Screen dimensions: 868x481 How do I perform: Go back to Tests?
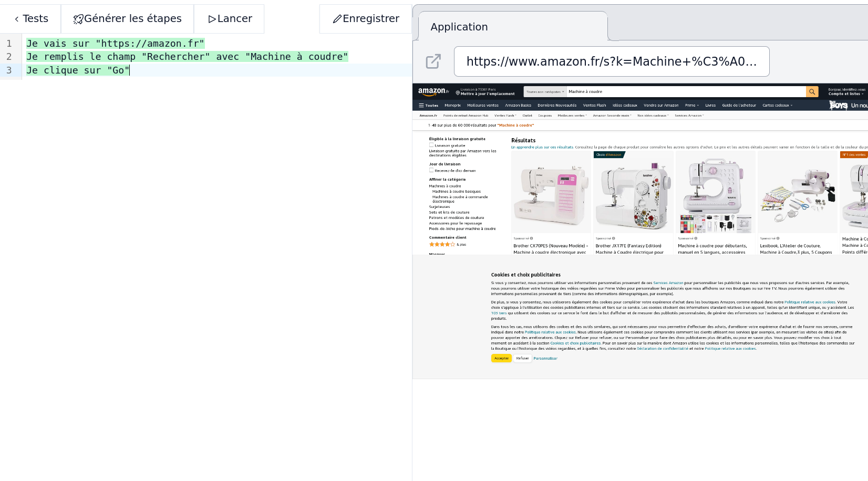31,19
